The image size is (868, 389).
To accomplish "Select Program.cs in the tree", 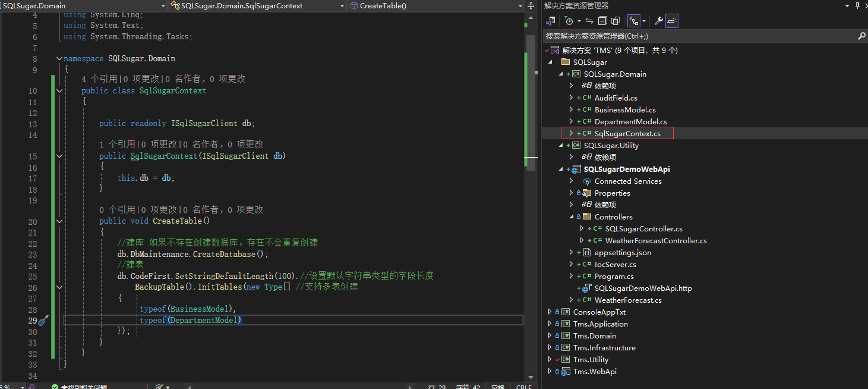I will (614, 277).
